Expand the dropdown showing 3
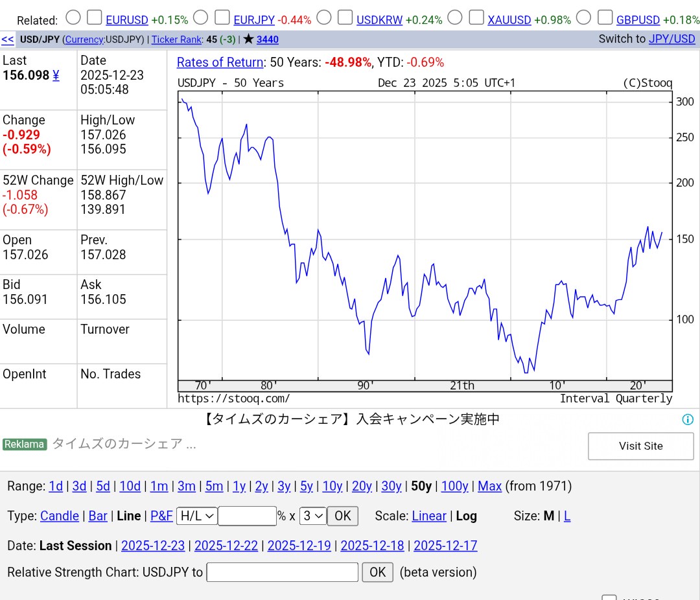Screen dimensions: 700x600 pos(312,516)
